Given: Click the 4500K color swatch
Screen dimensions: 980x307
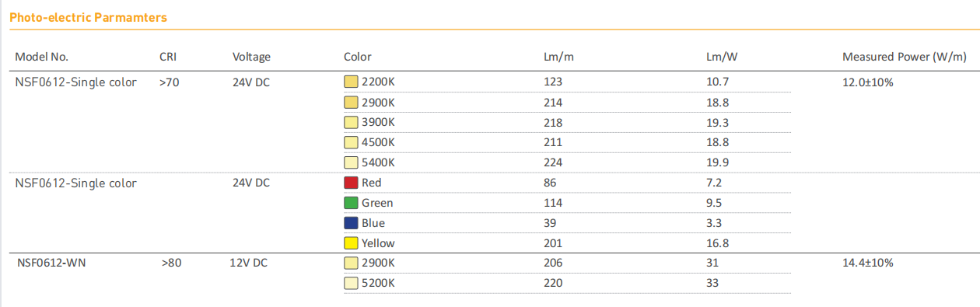Looking at the screenshot, I should [x=351, y=142].
